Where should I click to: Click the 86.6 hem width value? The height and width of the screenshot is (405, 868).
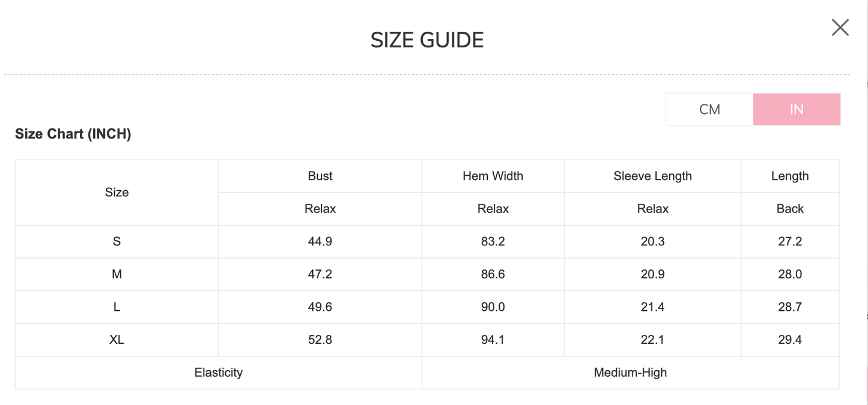(493, 274)
